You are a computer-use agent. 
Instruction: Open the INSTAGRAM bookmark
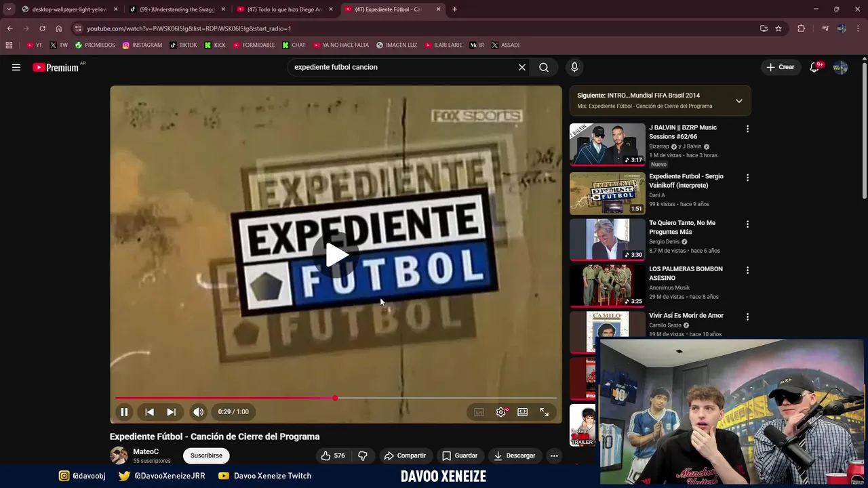click(142, 45)
